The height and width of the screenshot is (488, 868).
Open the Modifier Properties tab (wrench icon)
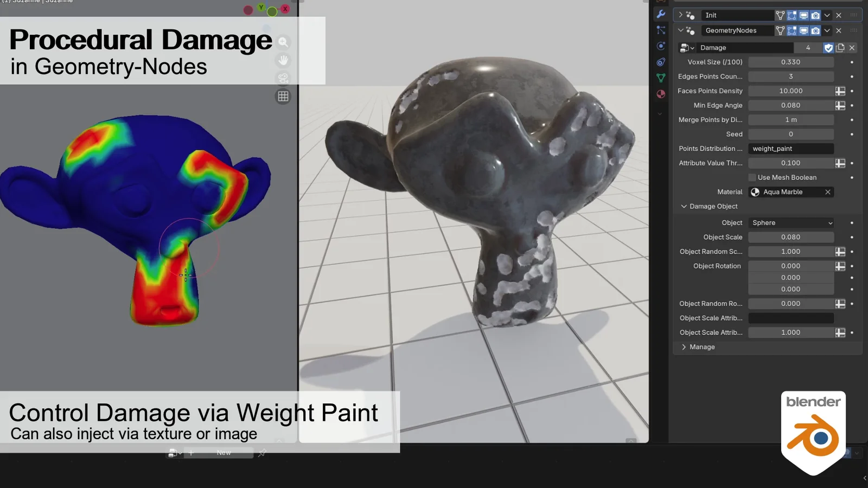click(661, 14)
